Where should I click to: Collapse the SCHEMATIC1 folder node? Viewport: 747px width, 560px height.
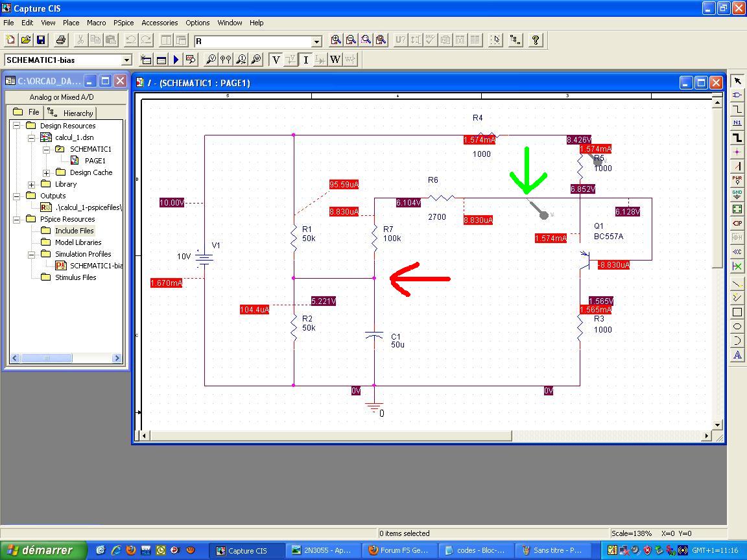click(x=46, y=149)
